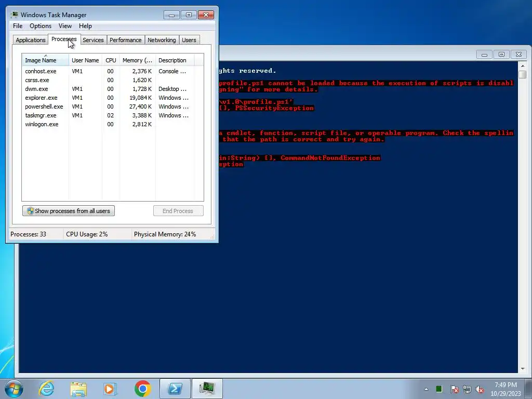Switch to the Services tab

[x=93, y=40]
